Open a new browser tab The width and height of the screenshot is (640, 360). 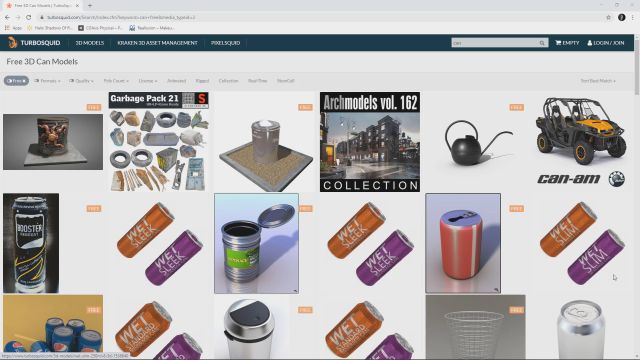click(89, 5)
